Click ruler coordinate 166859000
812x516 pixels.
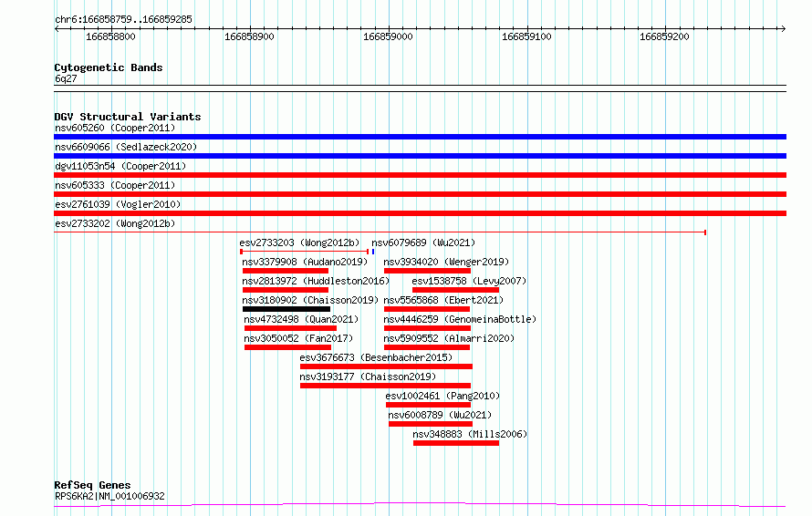[388, 36]
